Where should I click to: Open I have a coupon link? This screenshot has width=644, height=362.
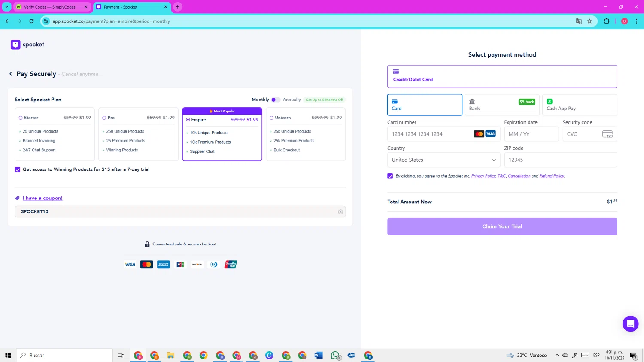[x=43, y=198]
